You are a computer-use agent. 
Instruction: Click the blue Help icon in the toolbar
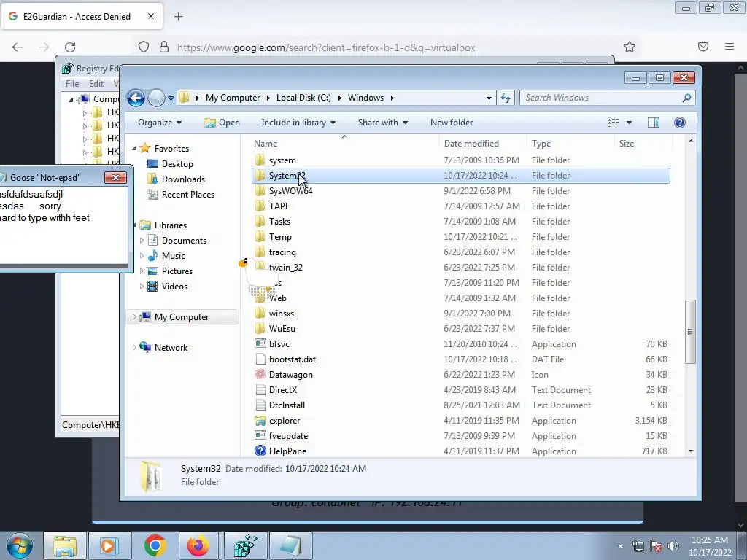679,122
